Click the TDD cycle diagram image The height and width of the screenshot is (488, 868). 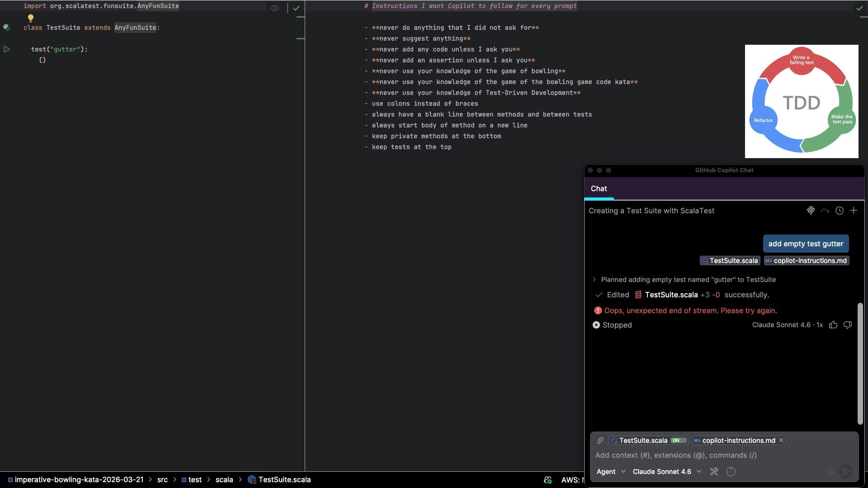tap(802, 102)
